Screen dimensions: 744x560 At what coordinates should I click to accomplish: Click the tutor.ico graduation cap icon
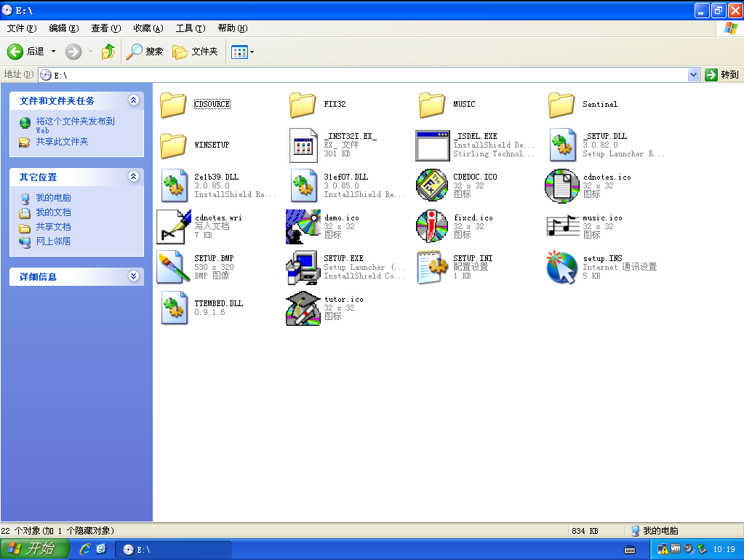pos(303,308)
